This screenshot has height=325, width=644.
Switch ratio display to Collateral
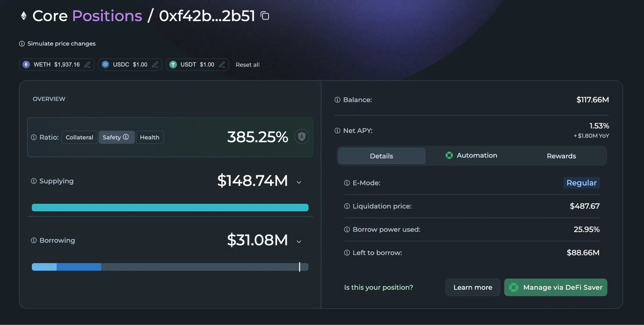coord(79,137)
